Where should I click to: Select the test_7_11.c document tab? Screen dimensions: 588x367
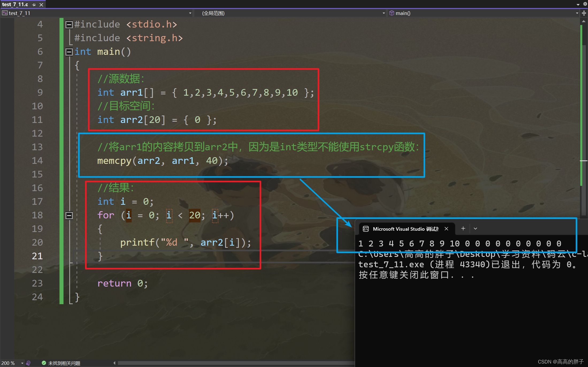click(15, 5)
